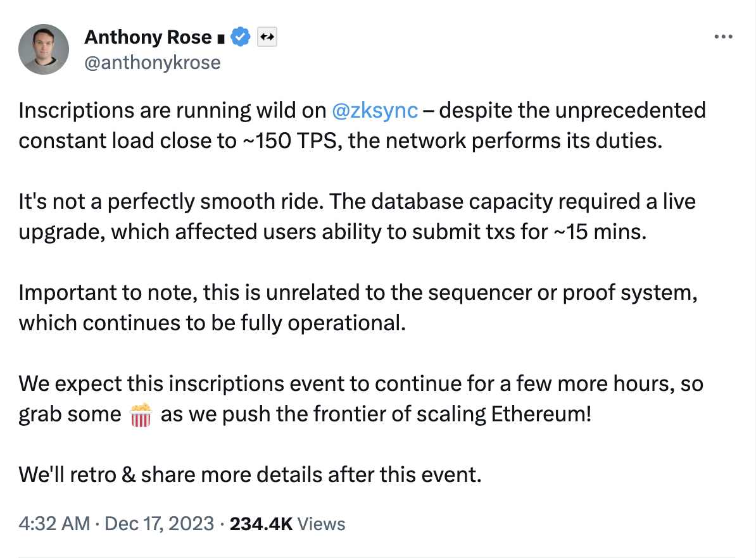Click the Views label
This screenshot has height=558, width=756.
(321, 524)
